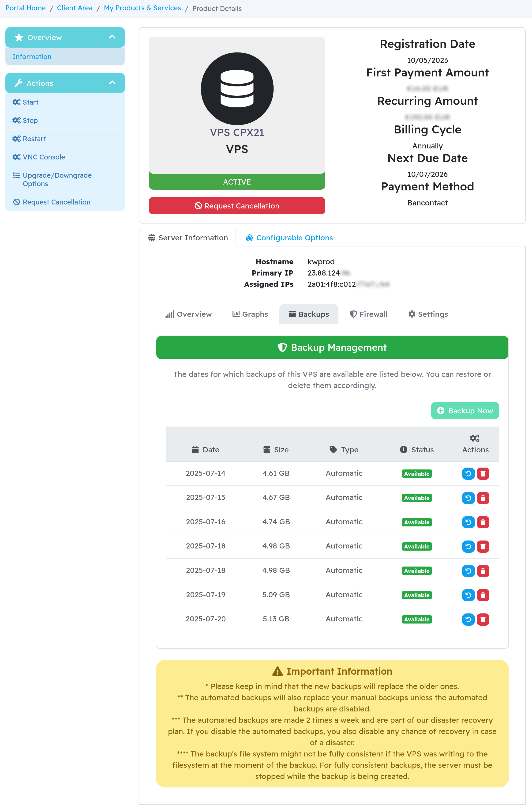
Task: Click the Status column header
Action: click(416, 449)
